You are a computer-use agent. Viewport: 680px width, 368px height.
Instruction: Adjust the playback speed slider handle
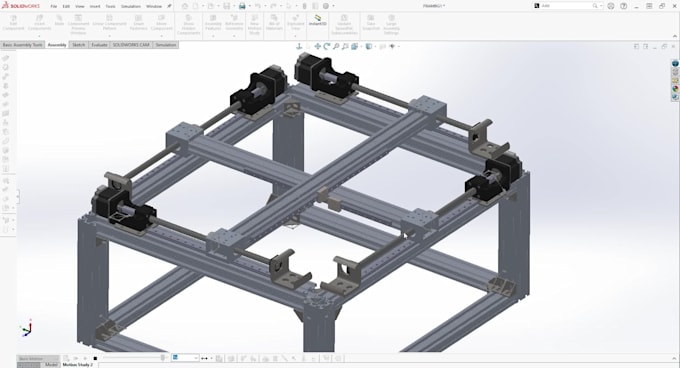(x=163, y=358)
